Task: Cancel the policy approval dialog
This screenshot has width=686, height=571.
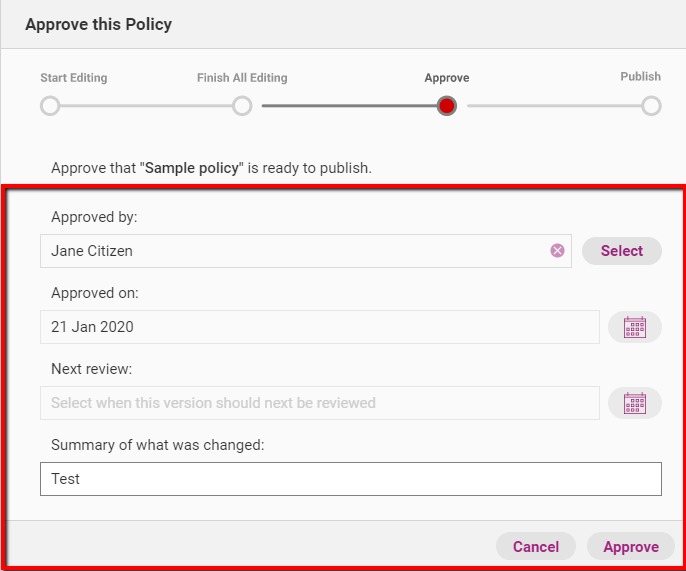Action: 536,546
